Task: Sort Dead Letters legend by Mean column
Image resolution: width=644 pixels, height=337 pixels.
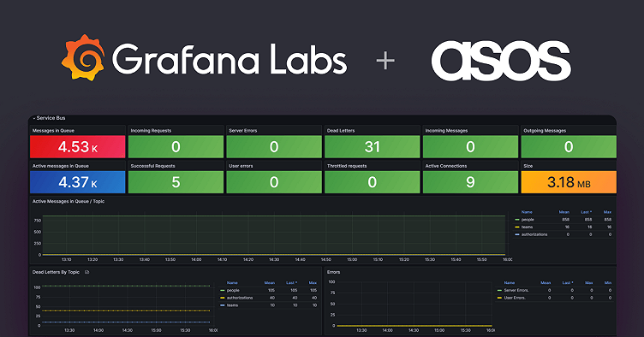Action: pyautogui.click(x=270, y=283)
